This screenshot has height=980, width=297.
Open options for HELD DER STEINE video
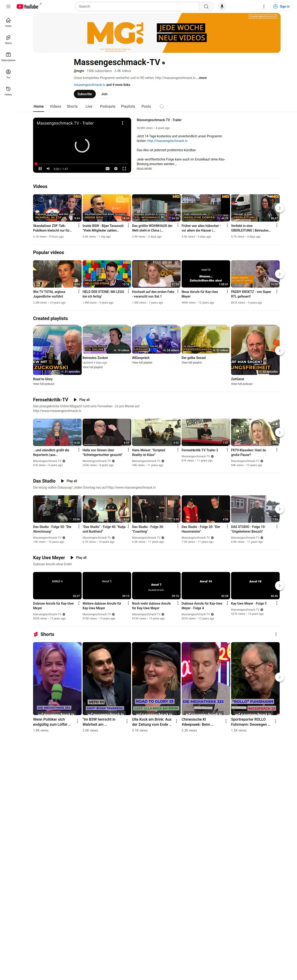128,291
